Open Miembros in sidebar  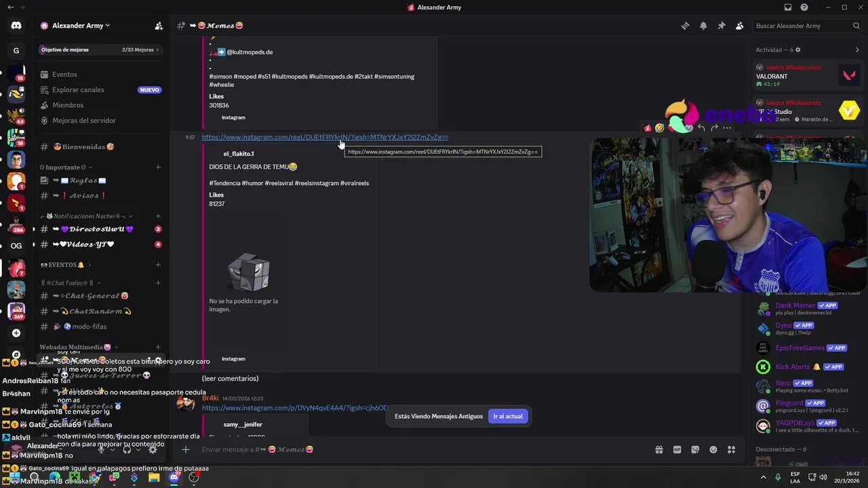pyautogui.click(x=100, y=105)
